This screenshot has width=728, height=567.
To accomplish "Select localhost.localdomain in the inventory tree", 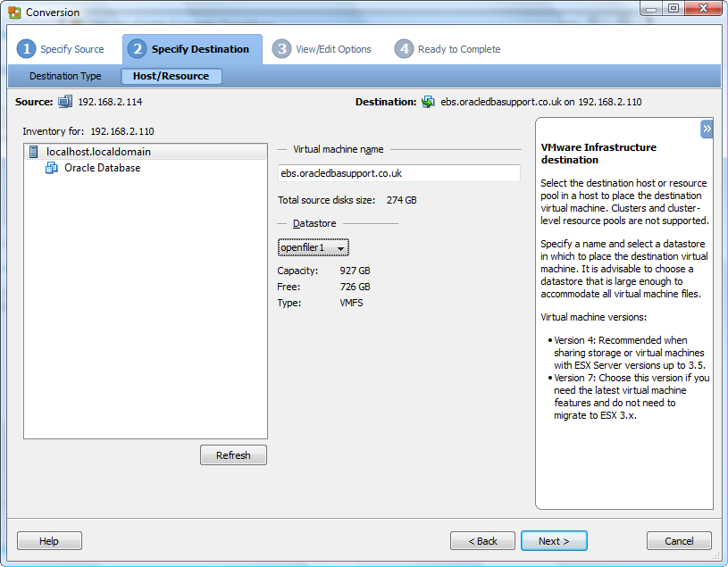I will 146,152.
